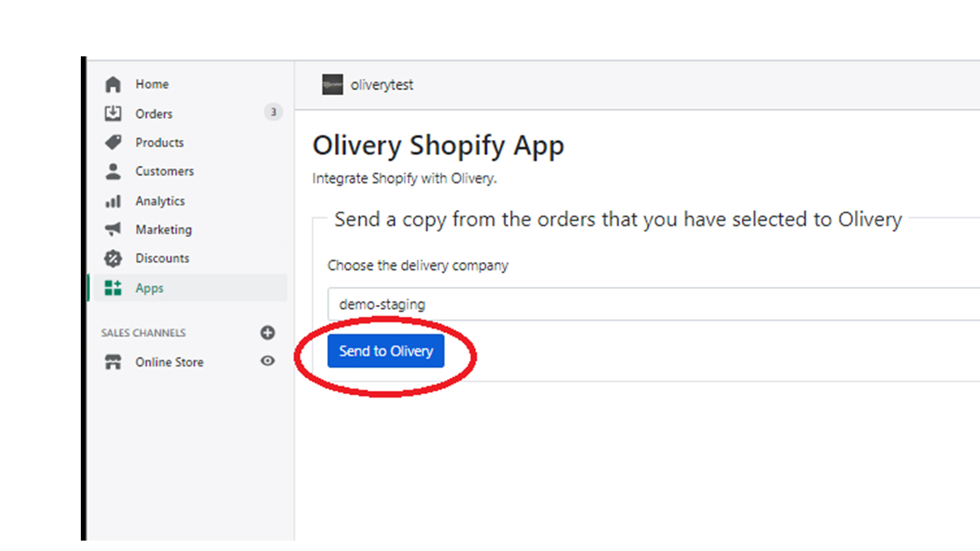Screen dimensions: 980x551
Task: Select the Apps grid icon
Action: coord(113,288)
